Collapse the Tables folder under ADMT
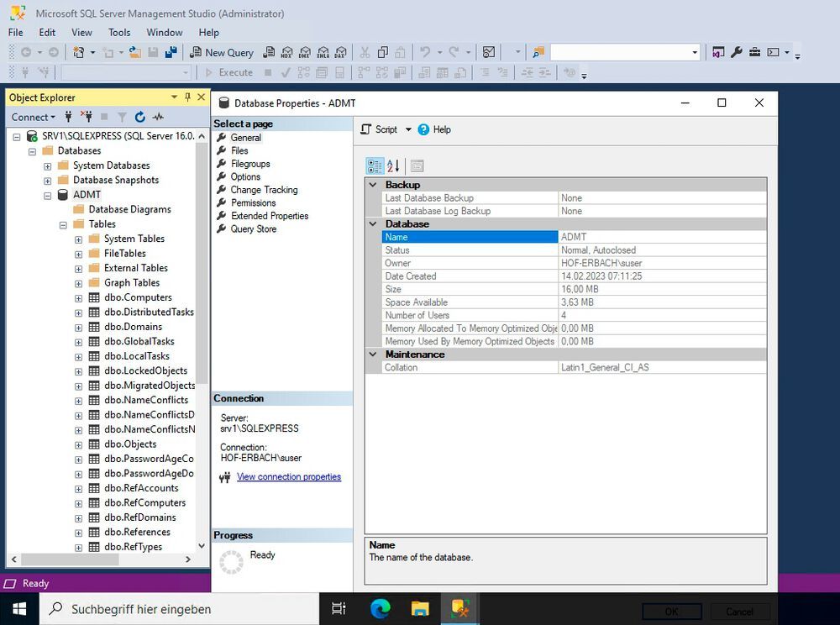Screen dimensions: 840x625 click(x=63, y=223)
